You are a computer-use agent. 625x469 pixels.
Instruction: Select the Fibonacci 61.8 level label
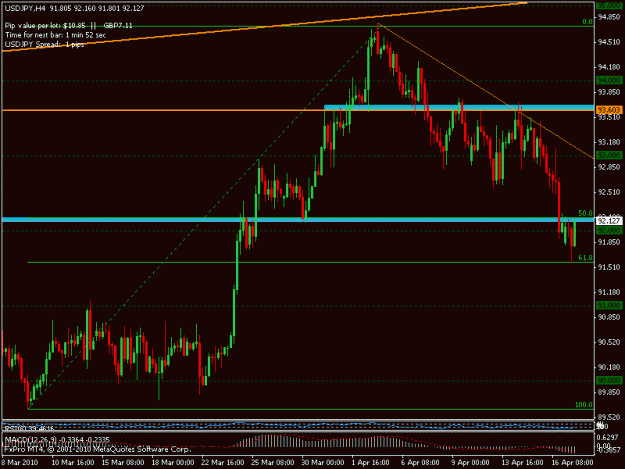point(585,258)
